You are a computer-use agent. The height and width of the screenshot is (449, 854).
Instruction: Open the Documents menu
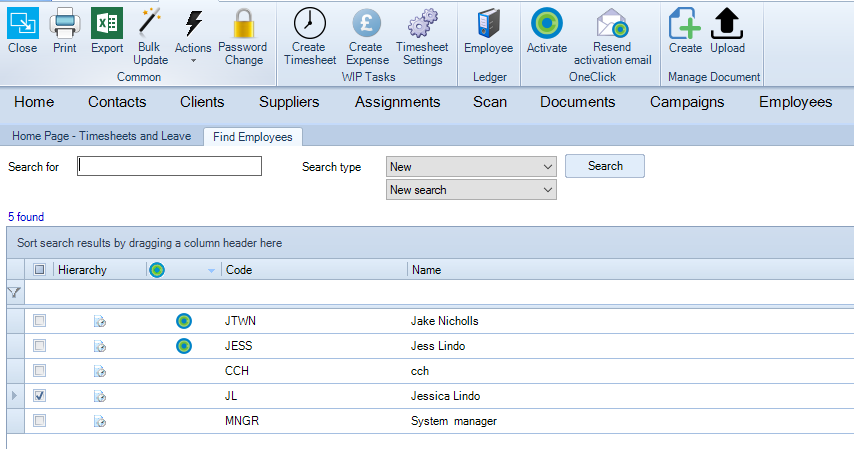(578, 102)
